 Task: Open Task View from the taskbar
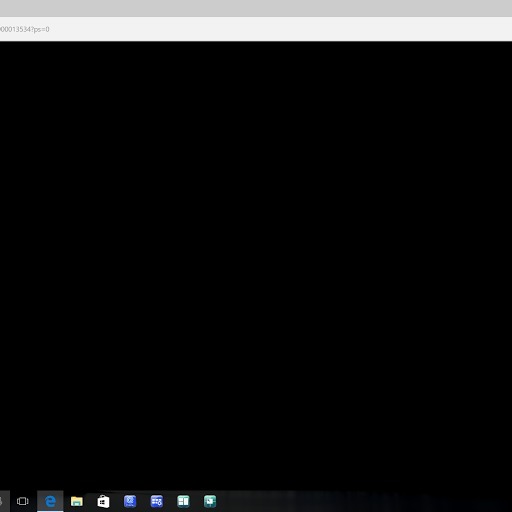click(23, 501)
